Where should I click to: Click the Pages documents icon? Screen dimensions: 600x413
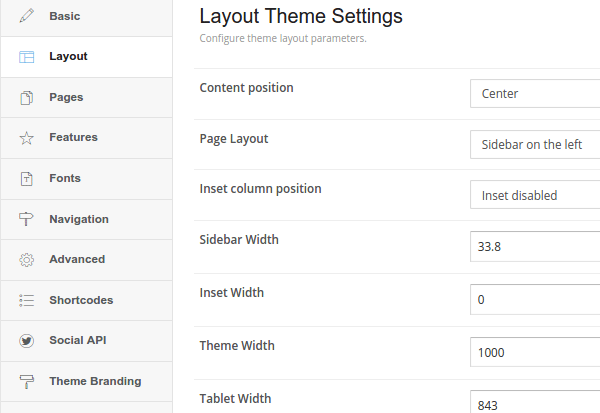(x=26, y=98)
